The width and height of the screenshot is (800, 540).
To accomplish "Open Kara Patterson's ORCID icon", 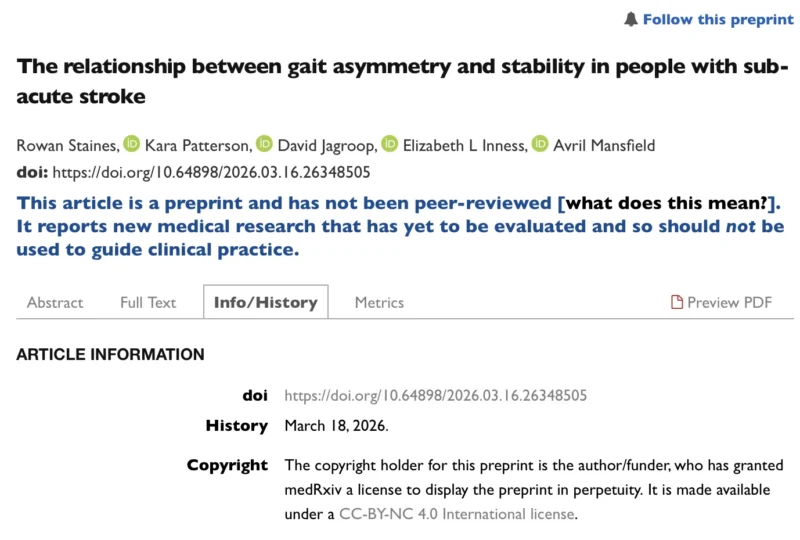I will [132, 144].
